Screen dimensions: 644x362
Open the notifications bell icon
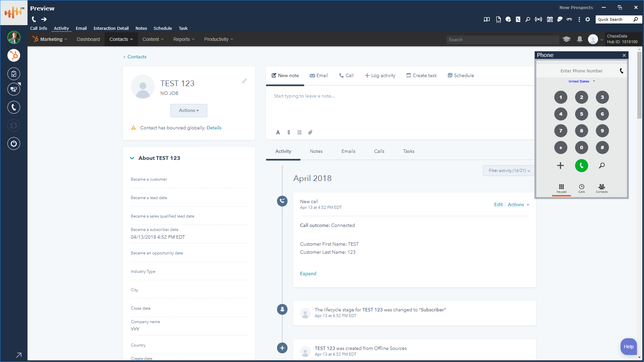580,39
